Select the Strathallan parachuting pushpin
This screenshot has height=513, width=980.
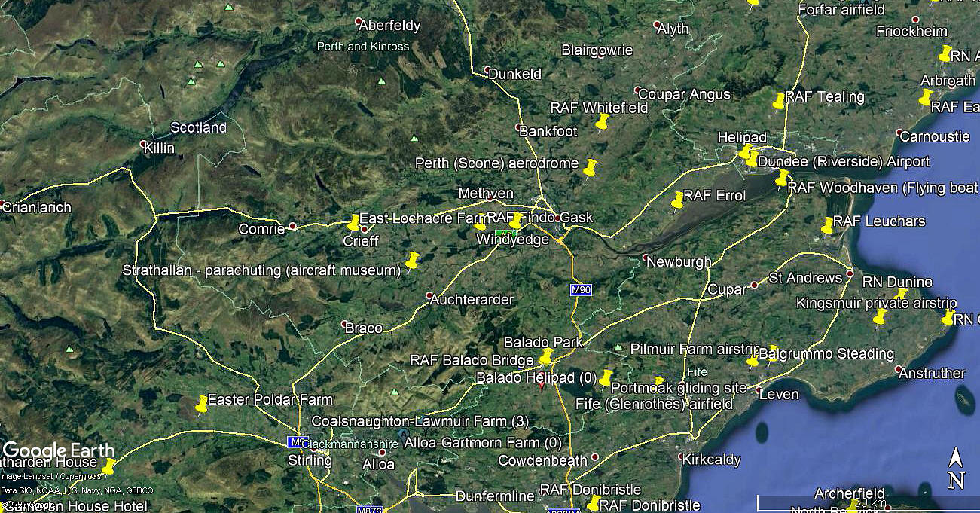click(411, 261)
